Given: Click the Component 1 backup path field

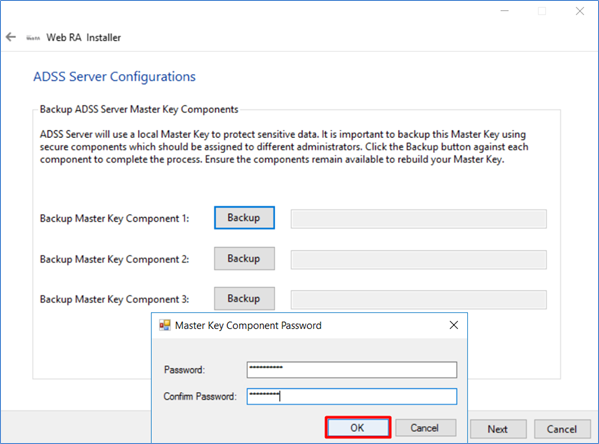Looking at the screenshot, I should pyautogui.click(x=419, y=219).
